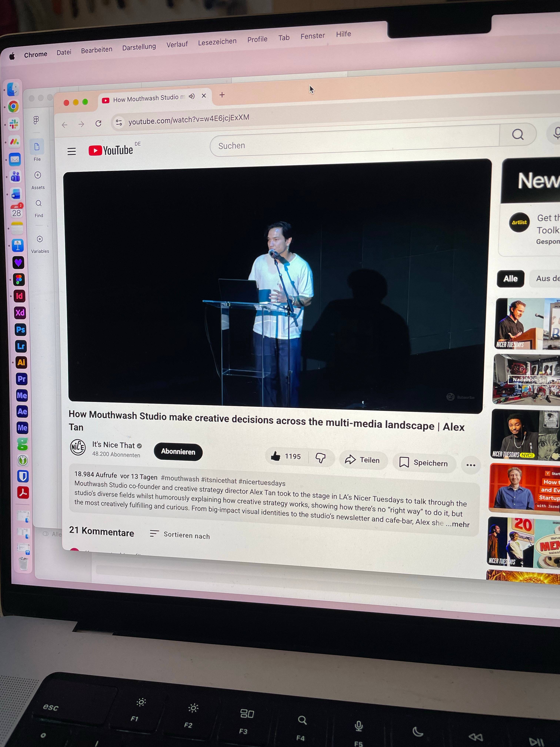This screenshot has height=747, width=560.
Task: Open Adobe Acrobat from the Dock
Action: coord(23,493)
